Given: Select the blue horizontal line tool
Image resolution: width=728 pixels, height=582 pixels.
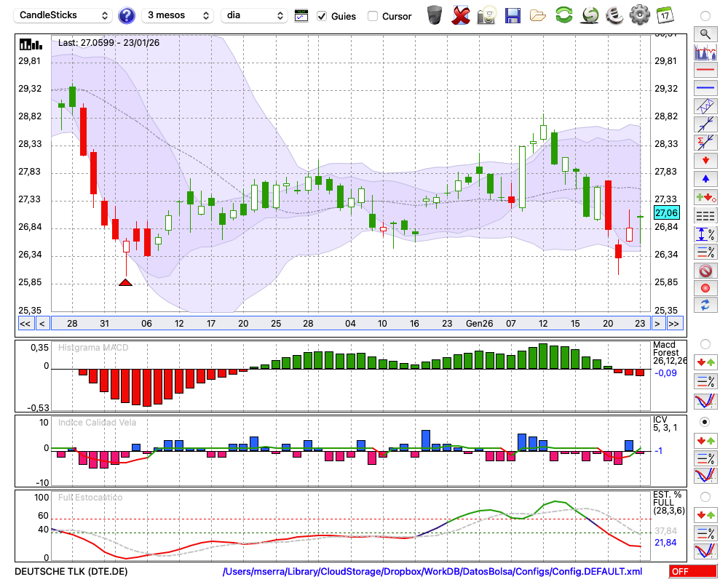Looking at the screenshot, I should (705, 88).
